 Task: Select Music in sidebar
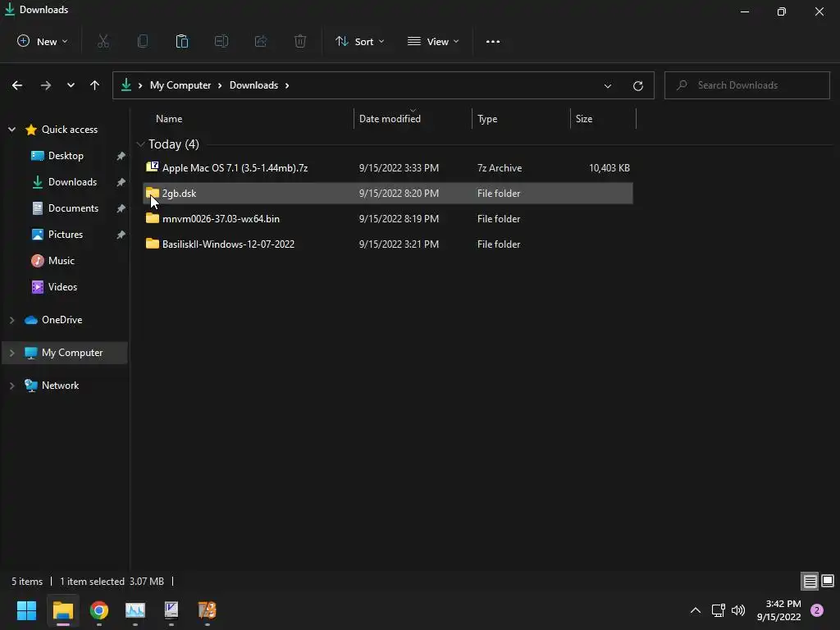(61, 260)
